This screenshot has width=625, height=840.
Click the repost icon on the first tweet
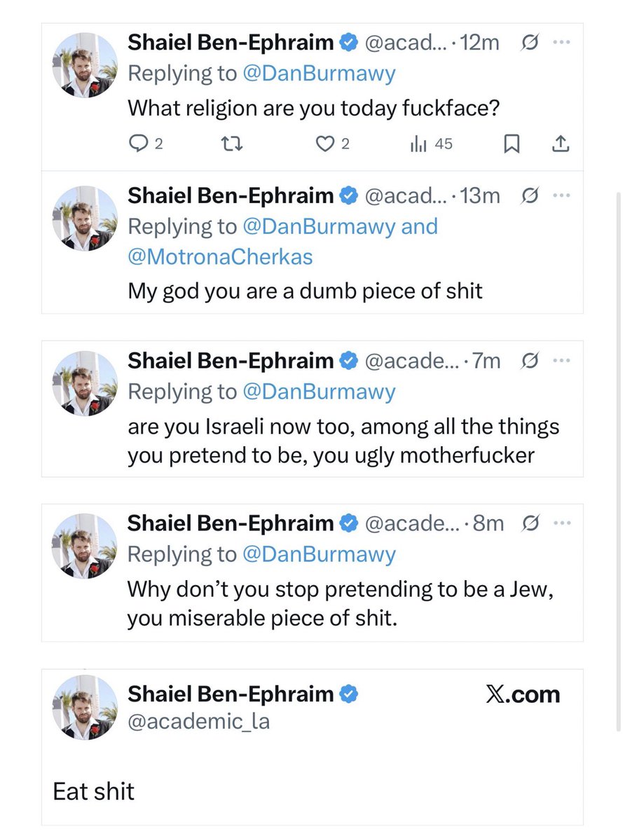pyautogui.click(x=230, y=144)
